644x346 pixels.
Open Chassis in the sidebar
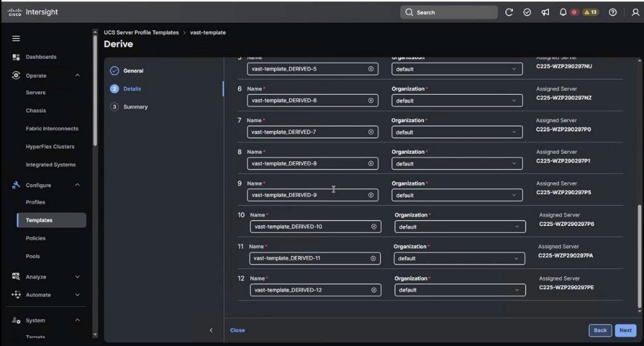click(x=35, y=111)
